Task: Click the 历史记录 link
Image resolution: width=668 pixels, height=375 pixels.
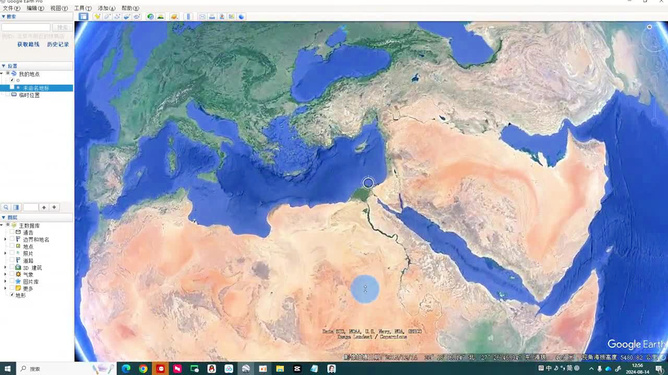Action: [58, 44]
